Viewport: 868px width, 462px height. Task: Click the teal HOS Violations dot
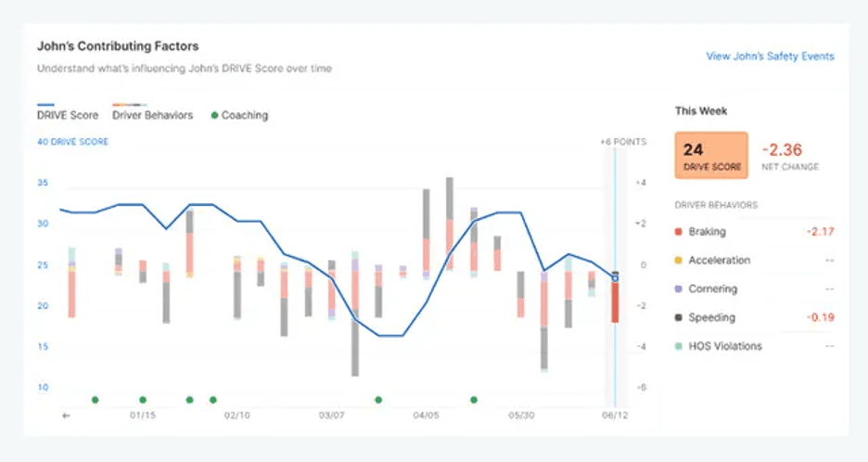click(679, 346)
